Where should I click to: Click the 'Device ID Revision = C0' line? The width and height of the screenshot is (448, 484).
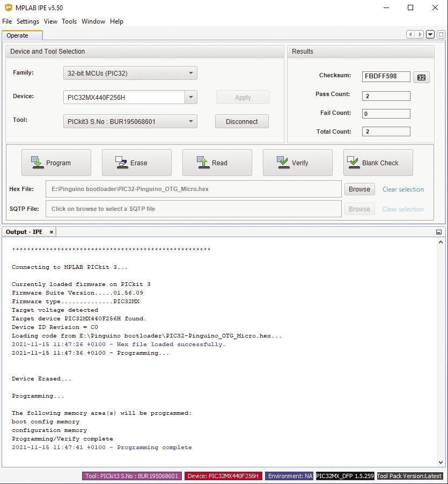click(x=55, y=327)
